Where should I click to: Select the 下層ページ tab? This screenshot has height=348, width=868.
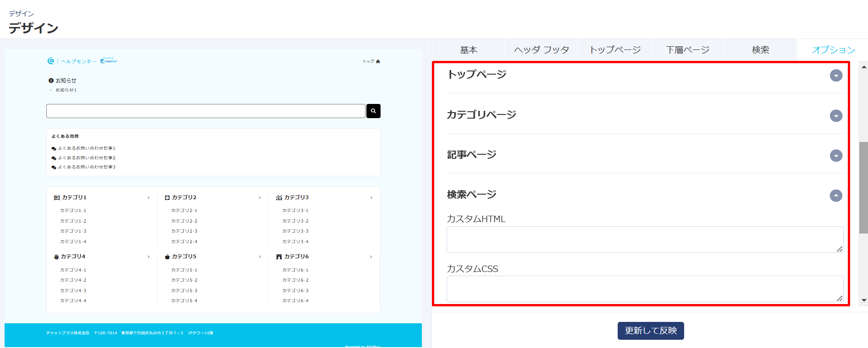coord(687,50)
